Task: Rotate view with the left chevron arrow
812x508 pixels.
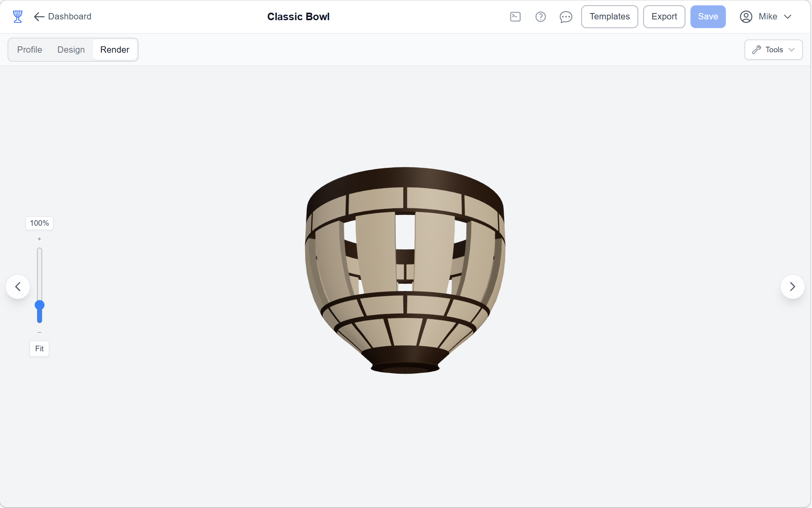Action: click(x=18, y=286)
